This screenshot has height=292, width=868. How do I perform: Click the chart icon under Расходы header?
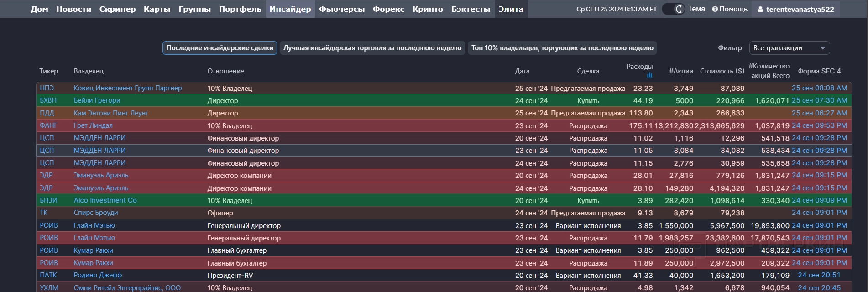click(649, 75)
